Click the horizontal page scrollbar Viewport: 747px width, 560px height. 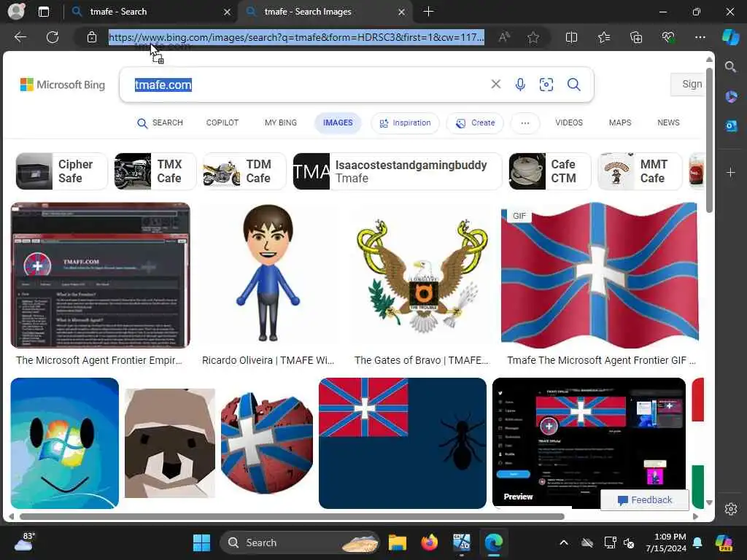(x=292, y=517)
